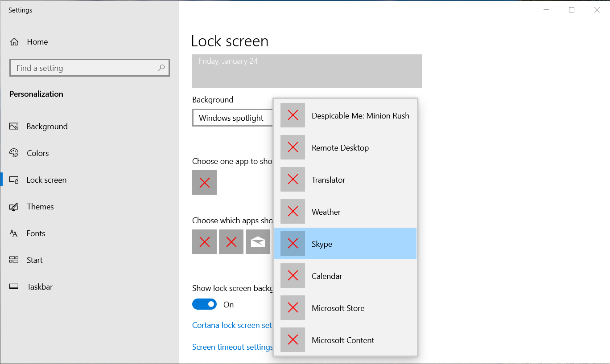
Task: Click the search magnifier icon
Action: click(161, 68)
